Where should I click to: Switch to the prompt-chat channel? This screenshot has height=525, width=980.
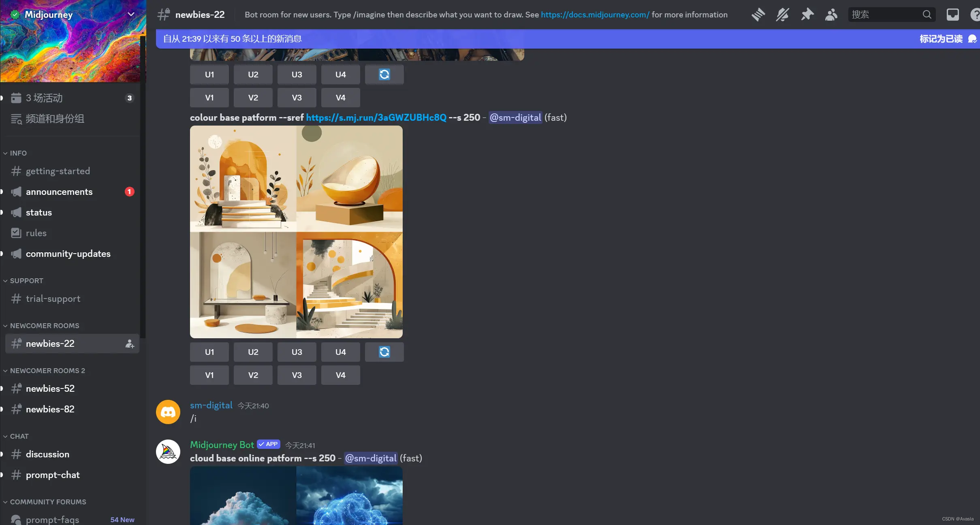tap(53, 475)
